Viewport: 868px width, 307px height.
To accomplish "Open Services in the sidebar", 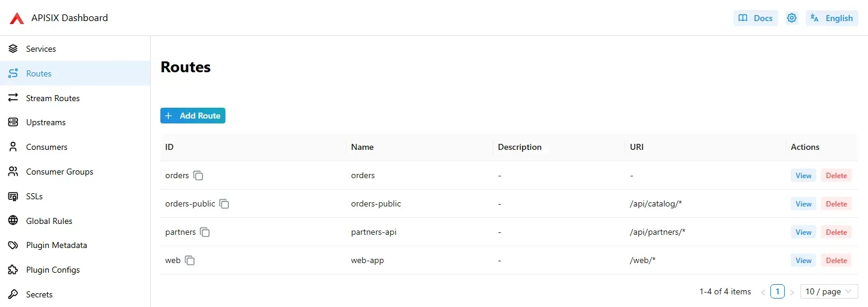I will coord(75,49).
